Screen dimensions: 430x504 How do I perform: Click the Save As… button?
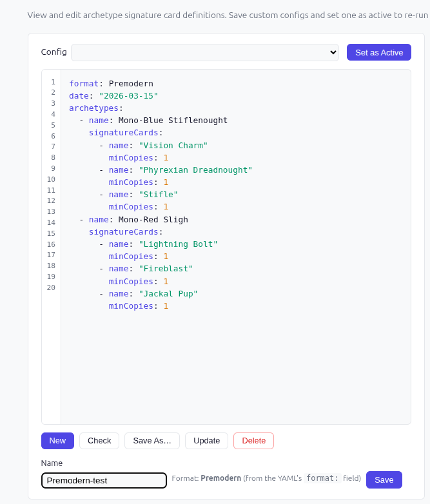[152, 441]
